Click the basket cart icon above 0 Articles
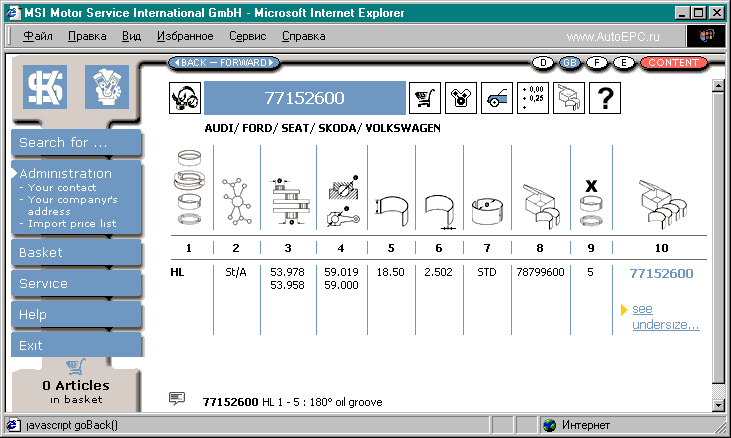This screenshot has width=731, height=438. (76, 367)
